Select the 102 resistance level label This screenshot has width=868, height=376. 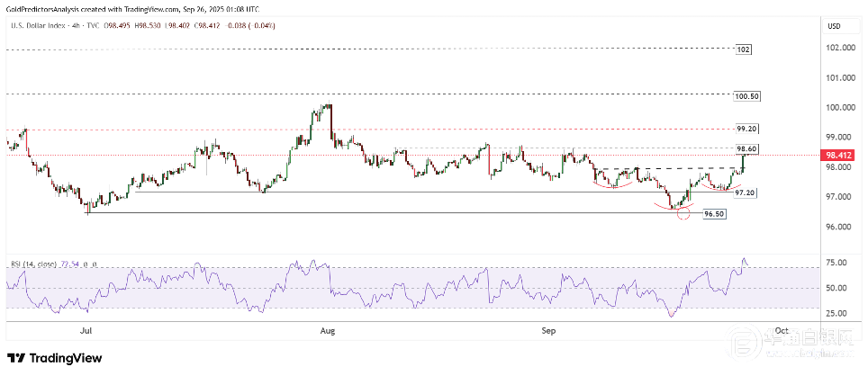click(742, 48)
